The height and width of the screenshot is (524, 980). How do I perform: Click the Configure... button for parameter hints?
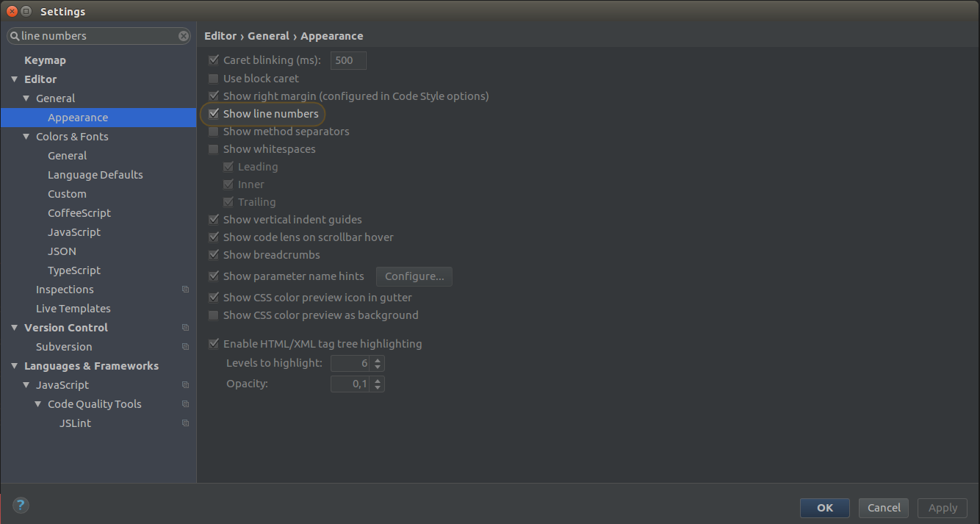click(414, 276)
